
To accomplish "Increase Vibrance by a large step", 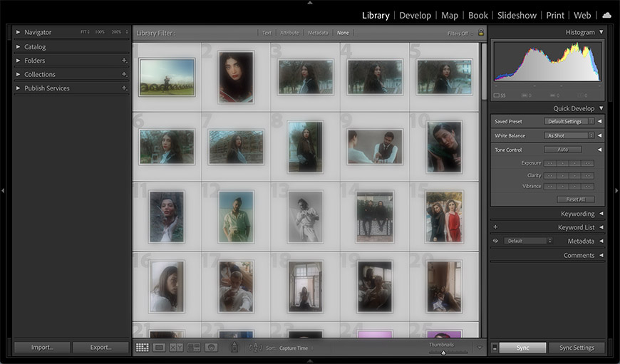I will [x=588, y=187].
